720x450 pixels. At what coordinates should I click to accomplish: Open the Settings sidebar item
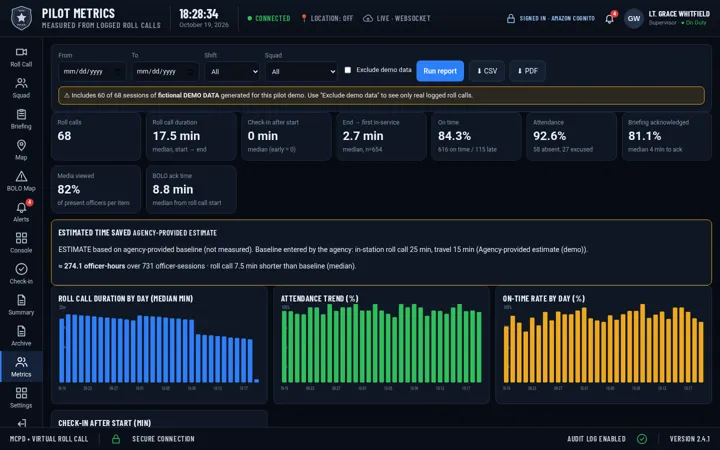pyautogui.click(x=21, y=398)
